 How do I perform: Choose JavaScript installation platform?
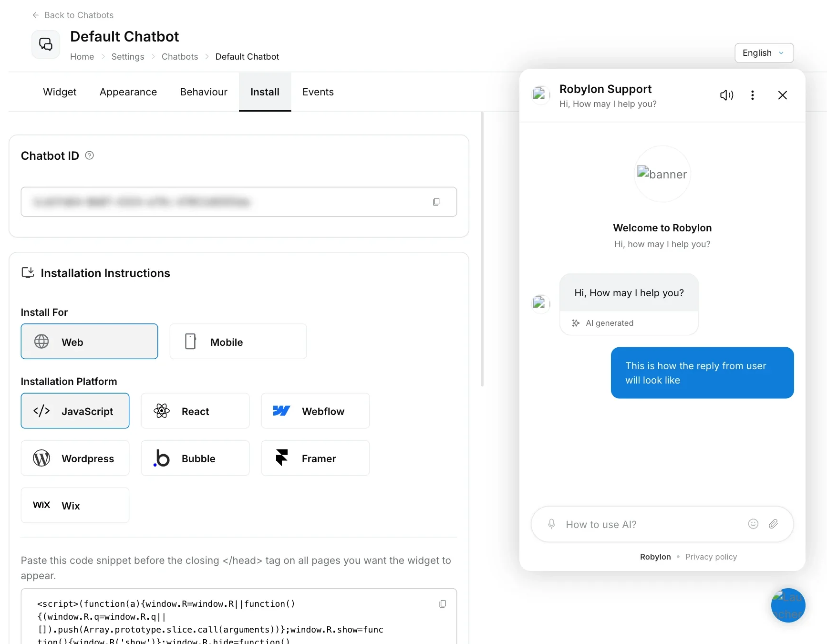point(75,411)
